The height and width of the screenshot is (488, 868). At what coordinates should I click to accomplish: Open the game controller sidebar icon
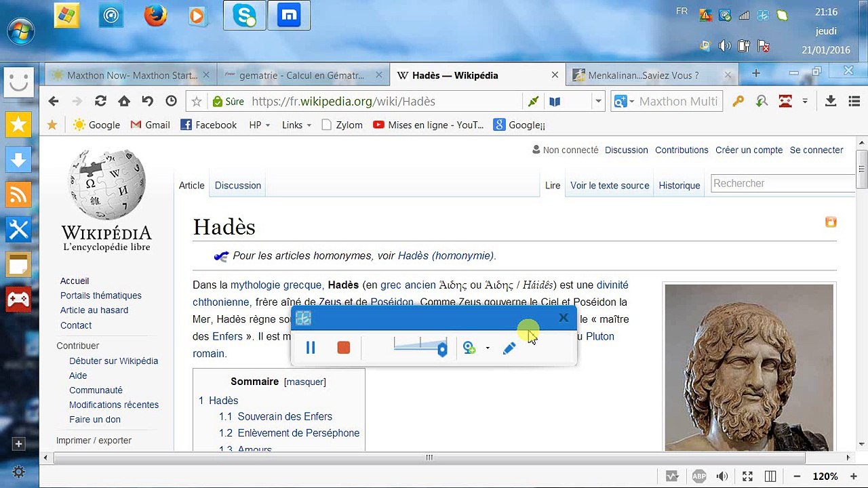18,300
